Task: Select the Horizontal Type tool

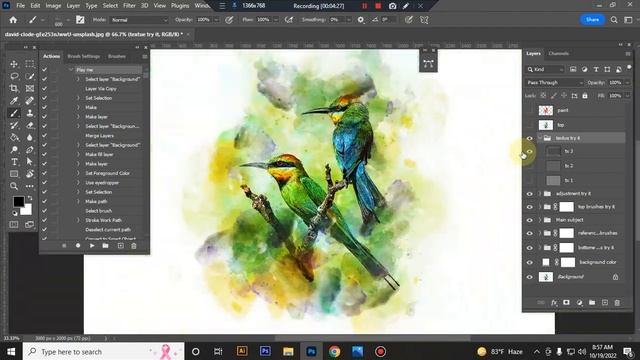Action: (14, 162)
